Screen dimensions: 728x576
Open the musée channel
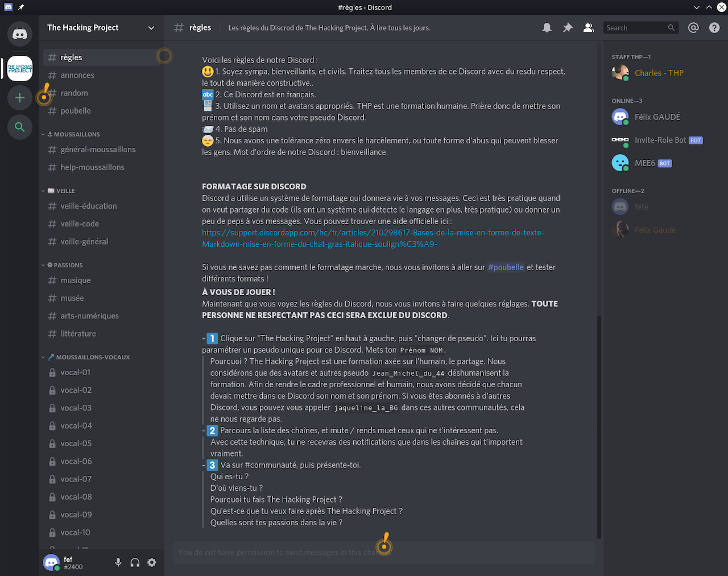coord(101,298)
